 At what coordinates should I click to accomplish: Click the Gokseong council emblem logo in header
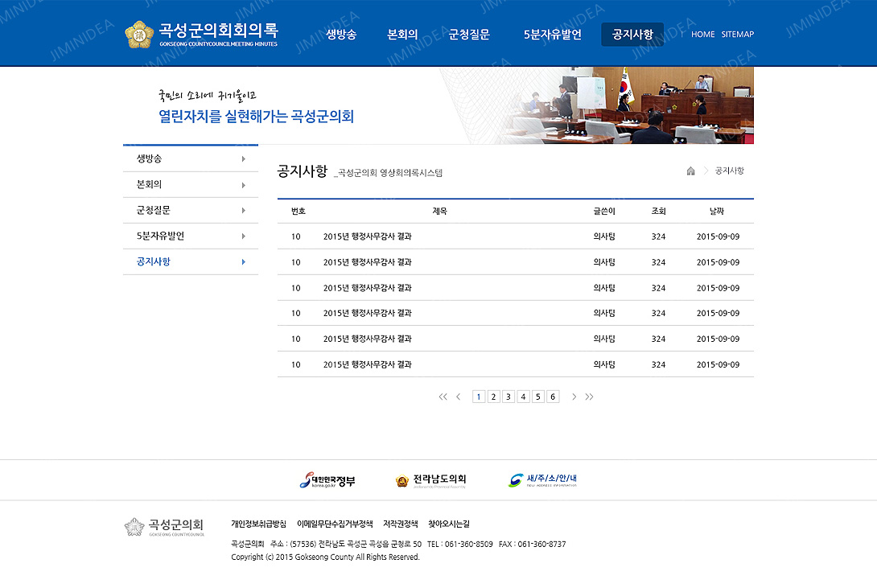point(139,35)
